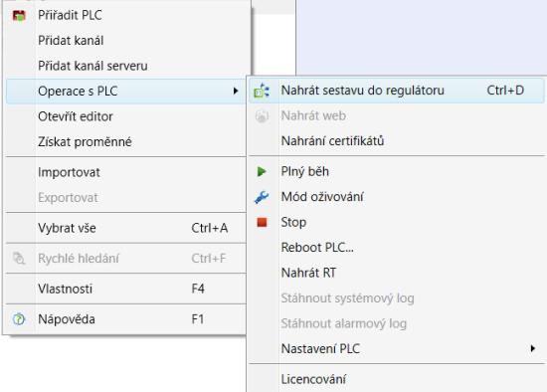
Task: Open Vlastnosti properties entry
Action: [126, 290]
